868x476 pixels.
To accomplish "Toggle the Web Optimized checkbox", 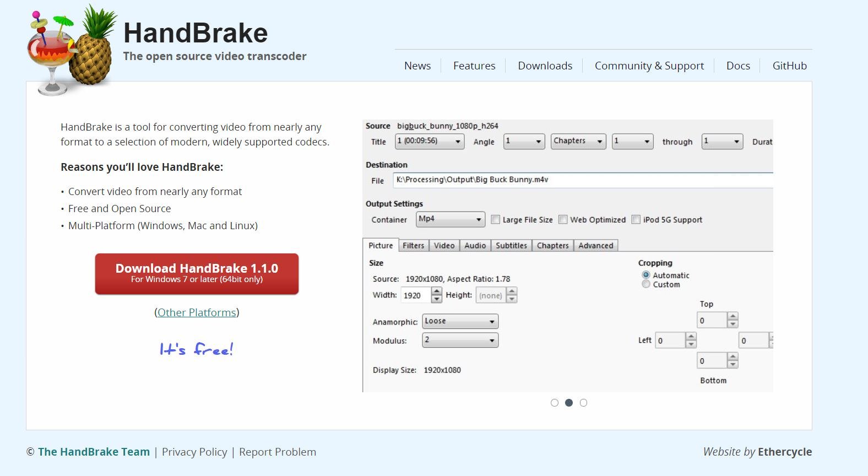I will [563, 219].
